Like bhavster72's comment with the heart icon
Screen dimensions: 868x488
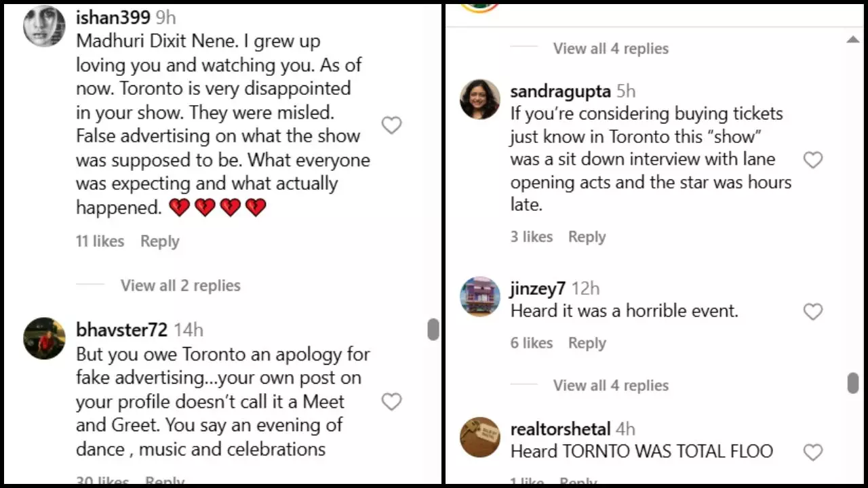(x=391, y=402)
